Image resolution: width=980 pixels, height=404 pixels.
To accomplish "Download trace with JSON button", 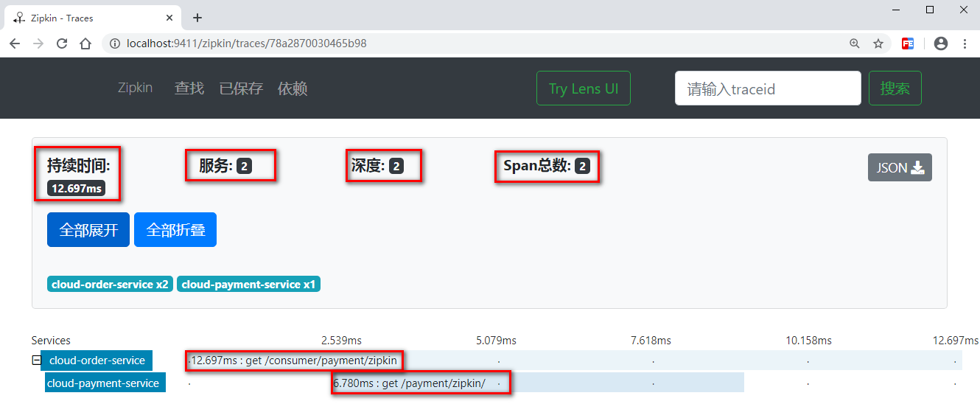I will [x=900, y=167].
